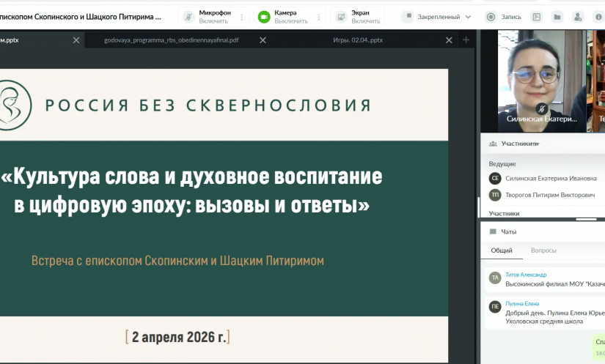Click the Чаты panel header label
Image resolution: width=605 pixels, height=364 pixels.
click(x=508, y=232)
